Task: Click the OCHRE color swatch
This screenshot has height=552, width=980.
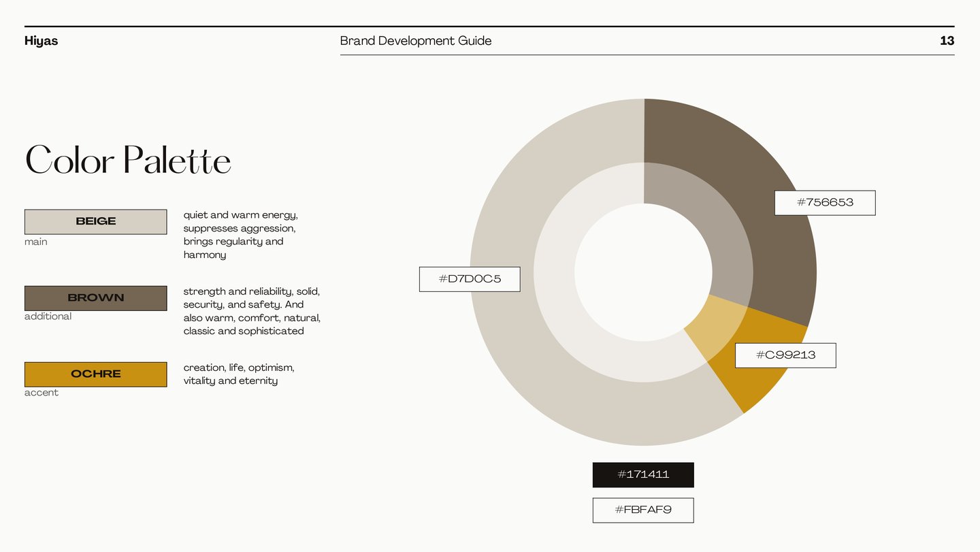Action: pos(95,374)
